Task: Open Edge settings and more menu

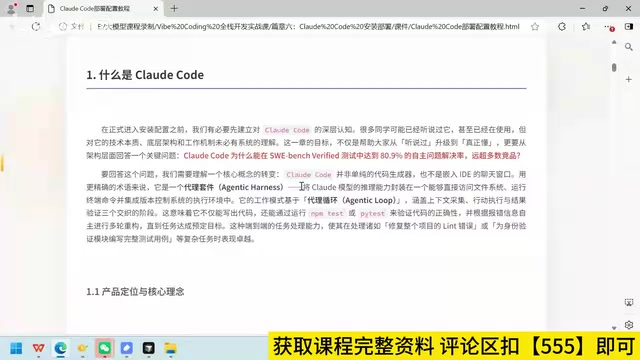Action: [609, 27]
